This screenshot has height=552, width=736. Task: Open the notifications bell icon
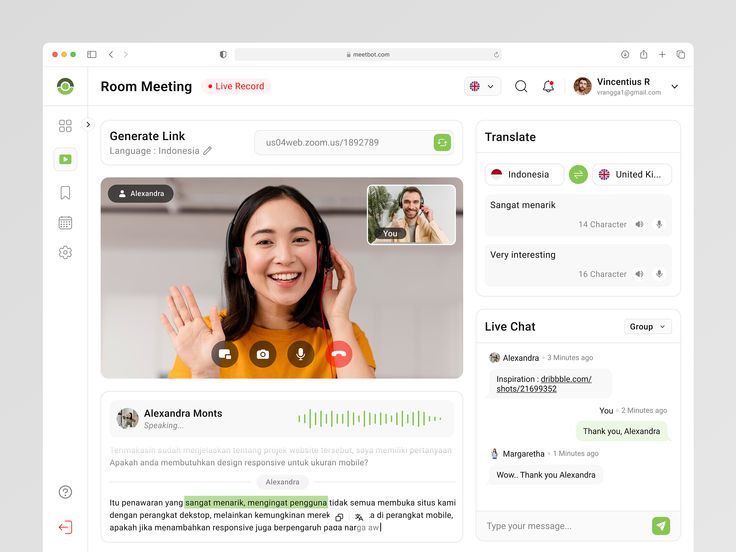(x=548, y=87)
